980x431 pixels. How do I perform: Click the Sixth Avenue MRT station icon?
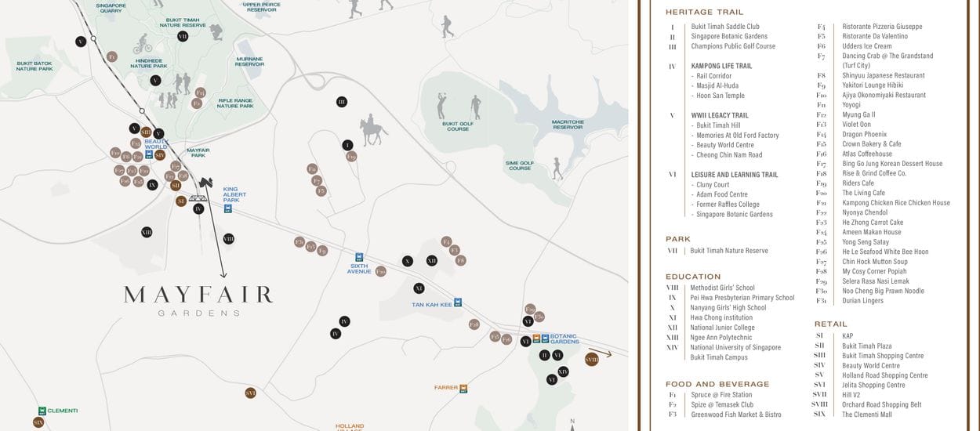click(x=359, y=257)
